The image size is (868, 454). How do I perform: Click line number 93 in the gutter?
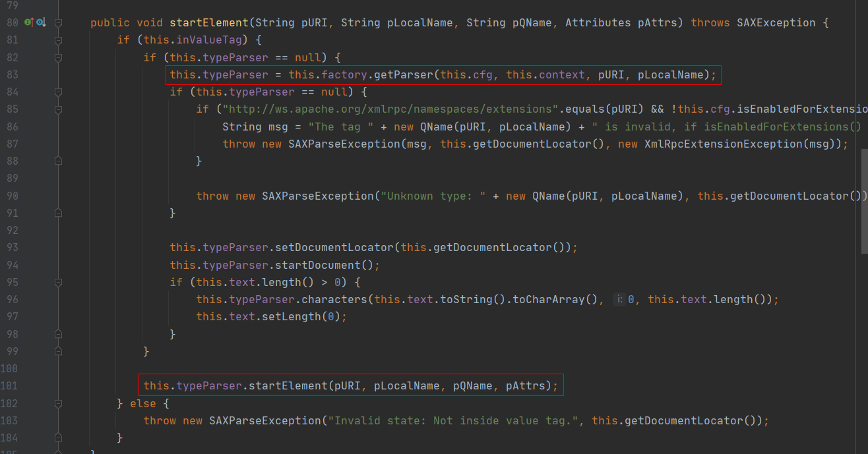(12, 248)
